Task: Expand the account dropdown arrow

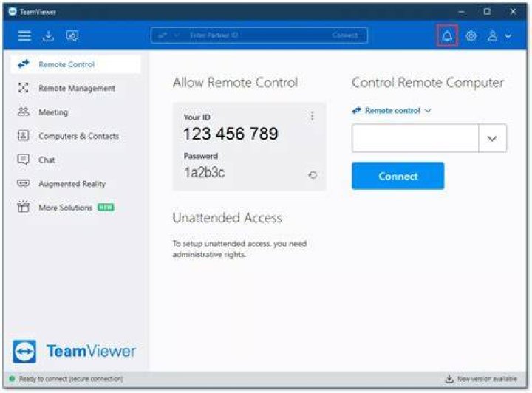Action: [508, 36]
